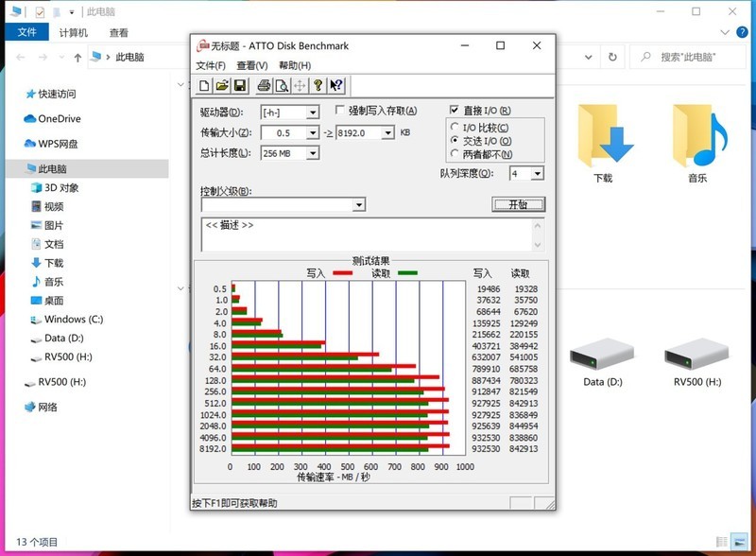Click the Print Preview toolbar icon
The image size is (756, 556).
click(x=282, y=86)
